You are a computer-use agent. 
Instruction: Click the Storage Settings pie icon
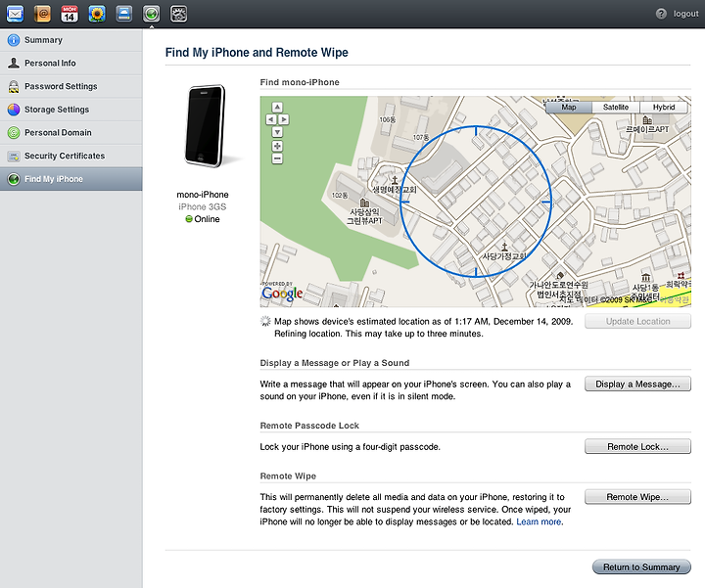pyautogui.click(x=14, y=110)
